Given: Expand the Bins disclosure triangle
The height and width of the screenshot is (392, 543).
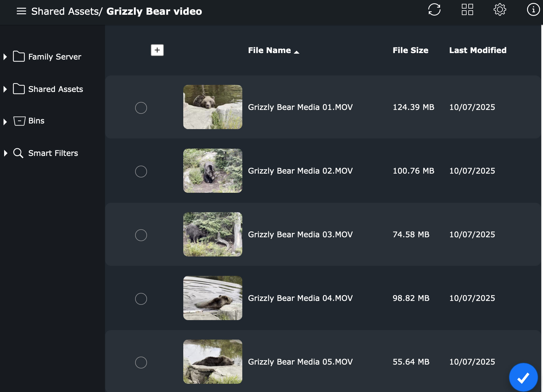Looking at the screenshot, I should coord(5,122).
